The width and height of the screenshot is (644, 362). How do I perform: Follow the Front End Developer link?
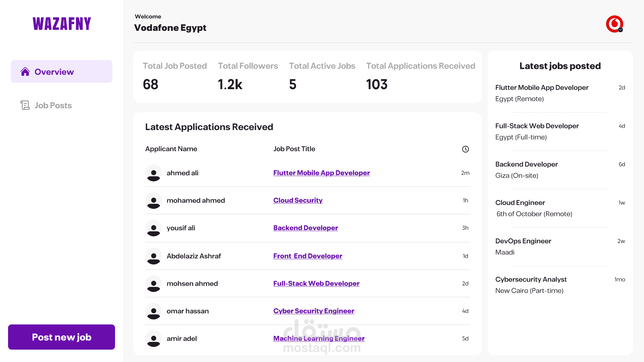[x=308, y=256]
